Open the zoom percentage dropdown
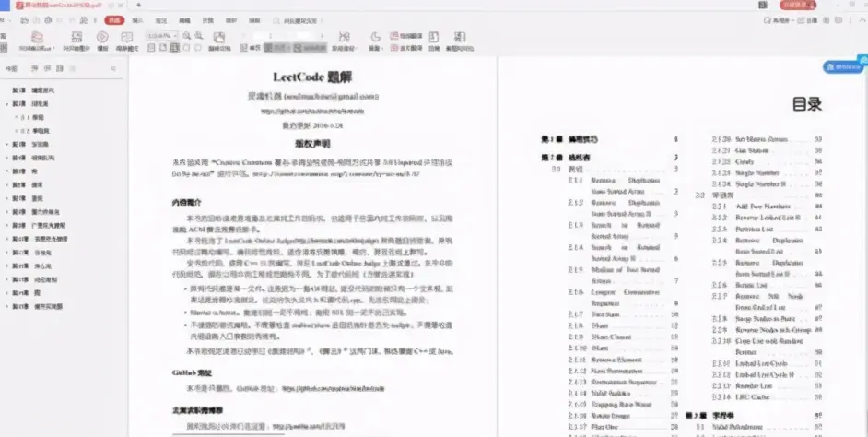868x437 pixels. (x=175, y=35)
